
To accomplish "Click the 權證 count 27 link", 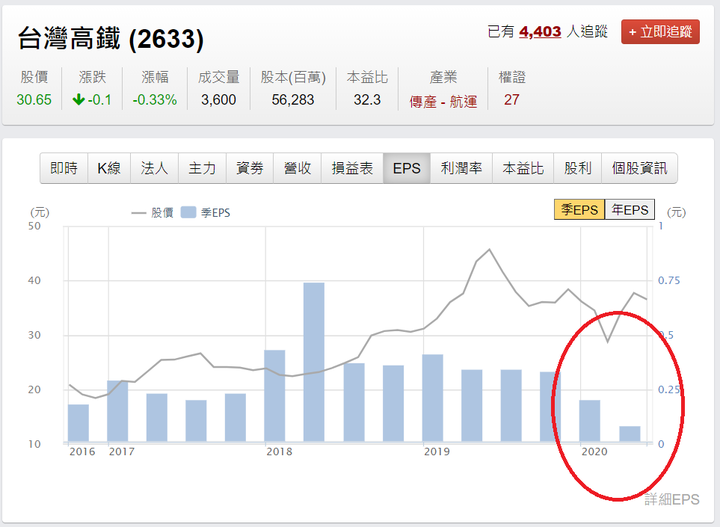I will [x=512, y=100].
